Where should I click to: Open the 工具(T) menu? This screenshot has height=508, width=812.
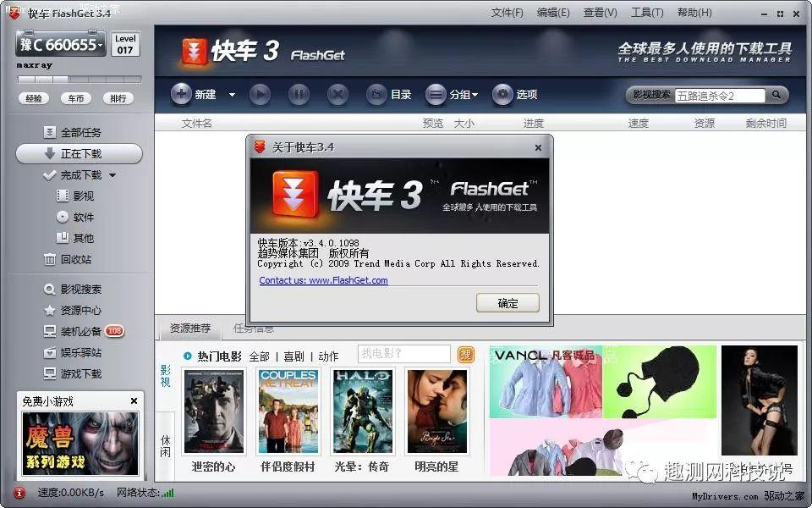point(647,13)
